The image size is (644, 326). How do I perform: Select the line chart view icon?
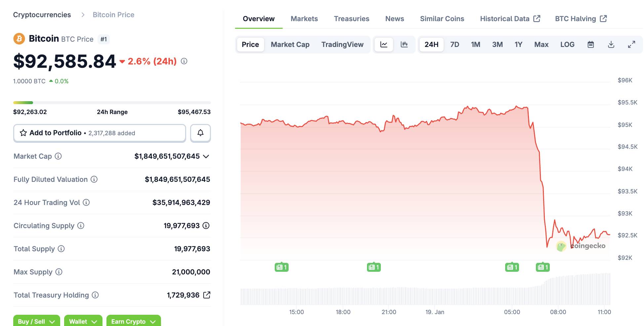tap(383, 44)
